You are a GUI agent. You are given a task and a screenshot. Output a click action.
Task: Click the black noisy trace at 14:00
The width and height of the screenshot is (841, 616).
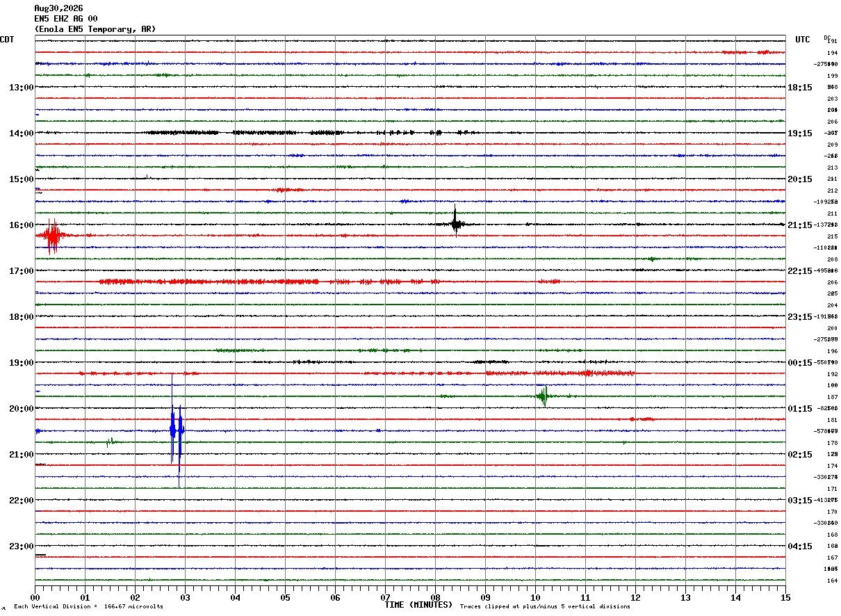point(313,132)
